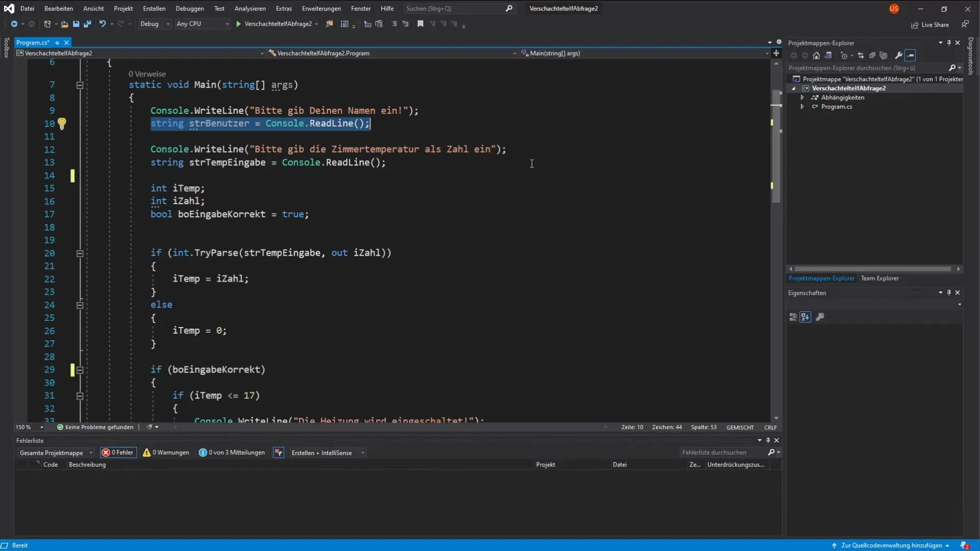Image resolution: width=980 pixels, height=551 pixels.
Task: Toggle a bookmark with the bookmark icon
Action: [421, 24]
